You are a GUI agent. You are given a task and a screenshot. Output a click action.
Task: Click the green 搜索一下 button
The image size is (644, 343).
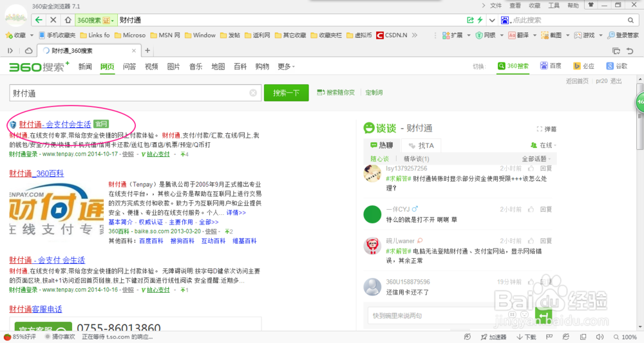[286, 93]
